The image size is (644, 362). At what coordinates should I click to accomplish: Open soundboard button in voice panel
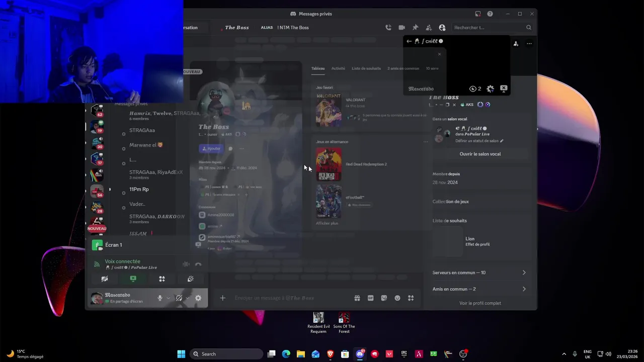point(191,279)
